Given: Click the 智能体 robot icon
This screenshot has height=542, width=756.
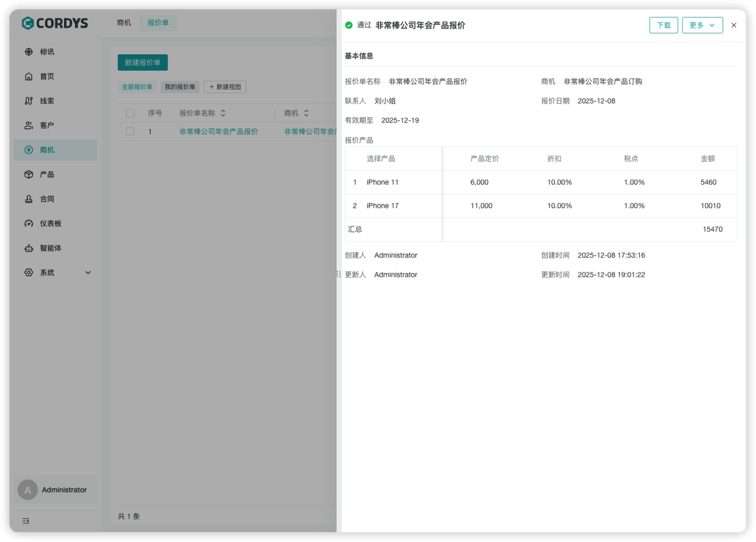Looking at the screenshot, I should pos(29,248).
